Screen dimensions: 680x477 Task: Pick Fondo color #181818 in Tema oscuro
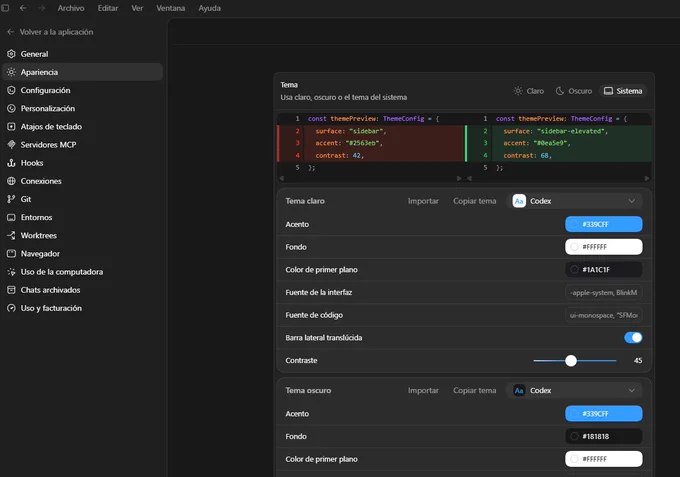[x=604, y=436]
